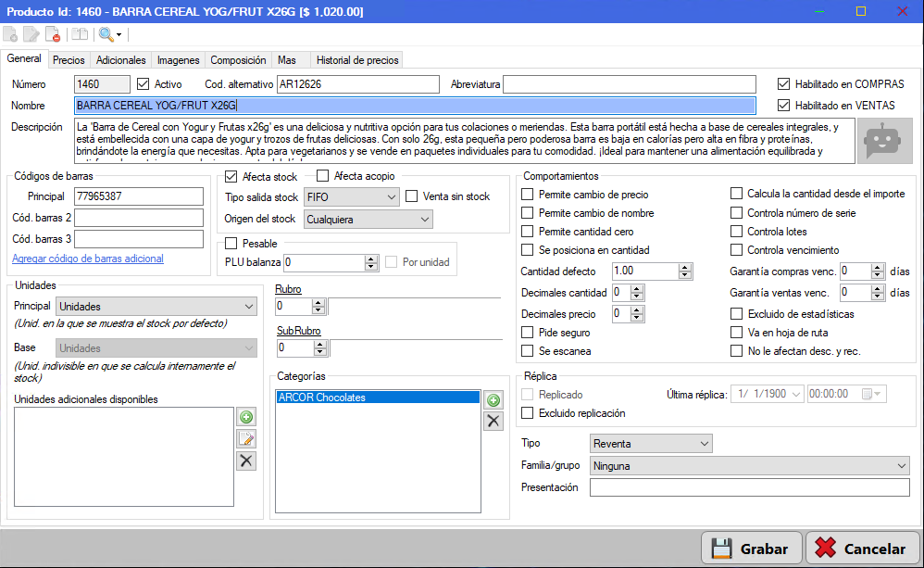
Task: Enable Controla lotes checkbox
Action: pyautogui.click(x=736, y=232)
